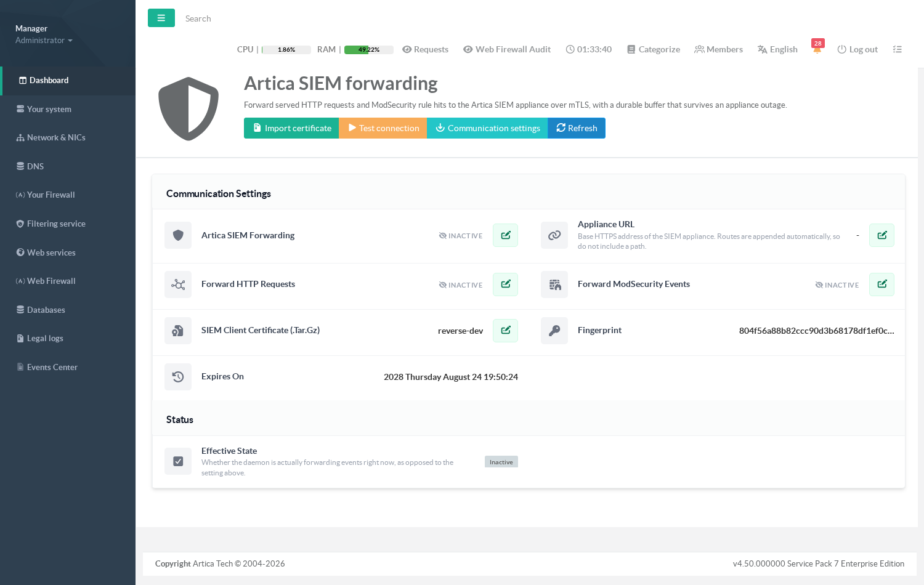Open Web services in sidebar
The image size is (924, 585).
[68, 252]
